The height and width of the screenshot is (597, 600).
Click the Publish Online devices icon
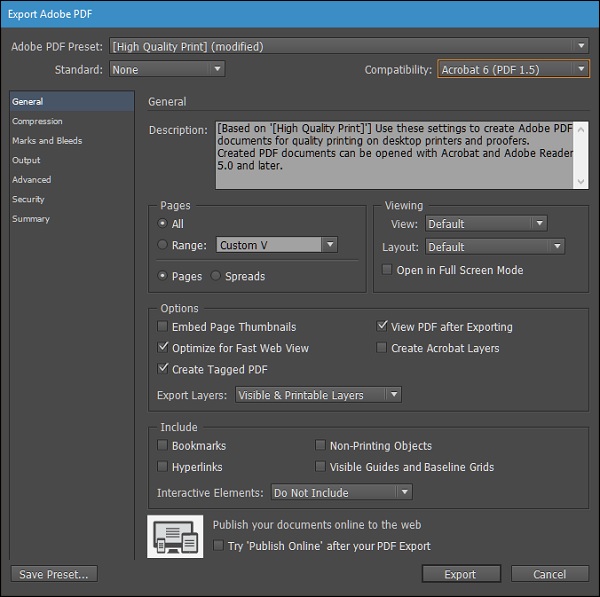[x=176, y=536]
